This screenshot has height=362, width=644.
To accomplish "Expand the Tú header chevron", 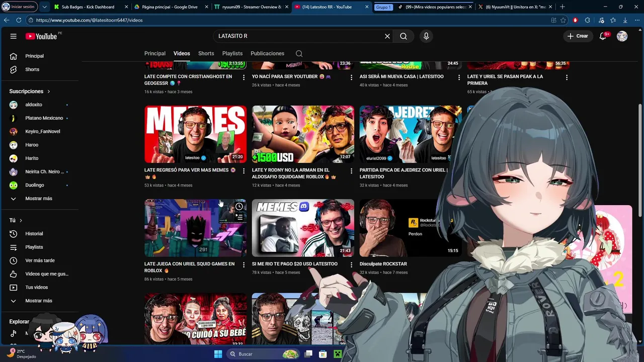I will [21, 221].
